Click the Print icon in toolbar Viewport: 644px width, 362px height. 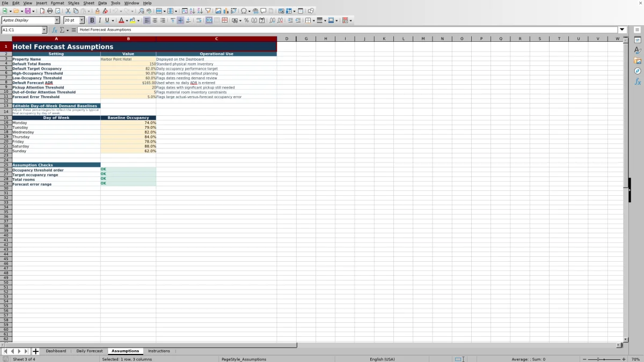[49, 11]
